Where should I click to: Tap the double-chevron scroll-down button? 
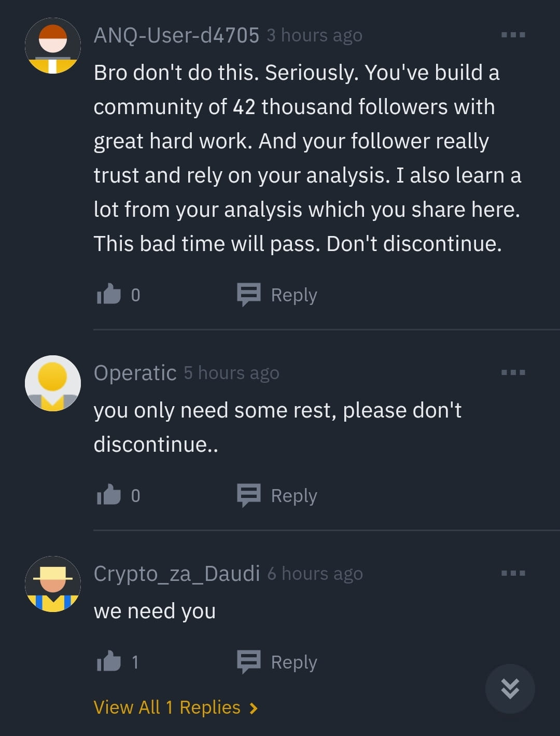pos(510,689)
